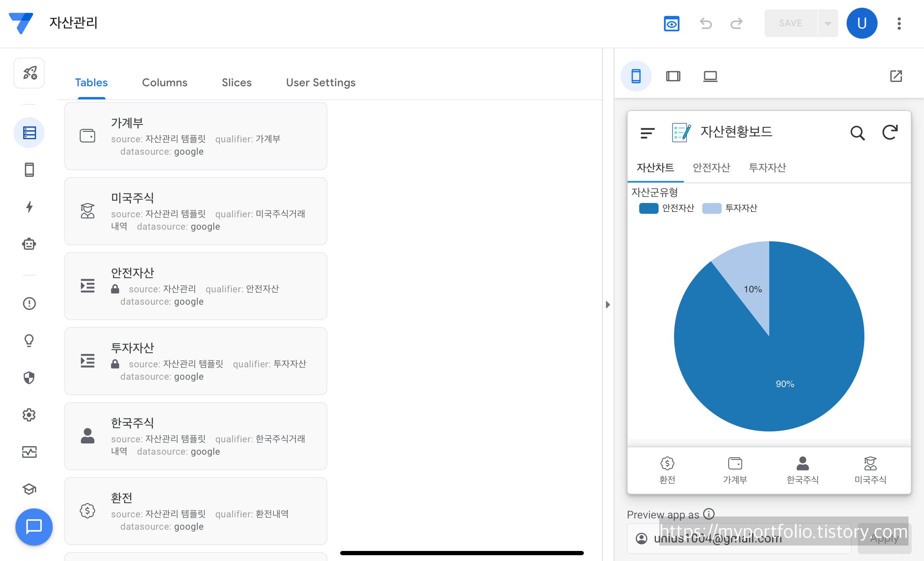Screen dimensions: 924x561
Task: Select the 안전자산 tab in the preview
Action: pos(711,167)
